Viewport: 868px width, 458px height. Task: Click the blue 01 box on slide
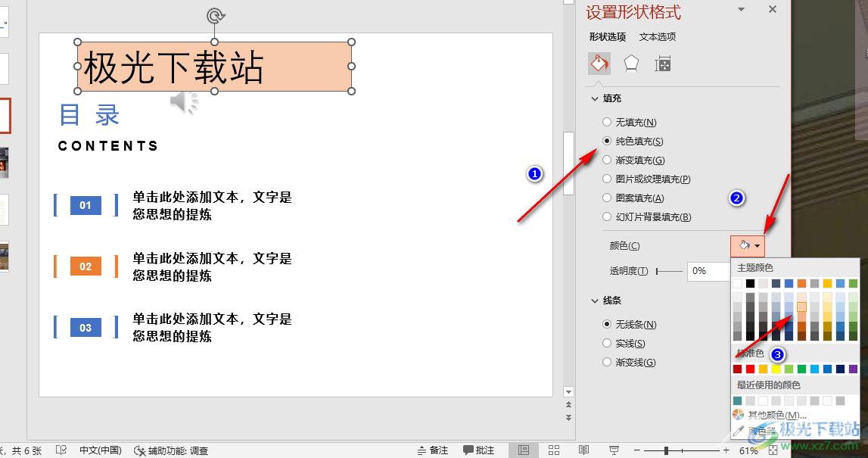pyautogui.click(x=86, y=205)
